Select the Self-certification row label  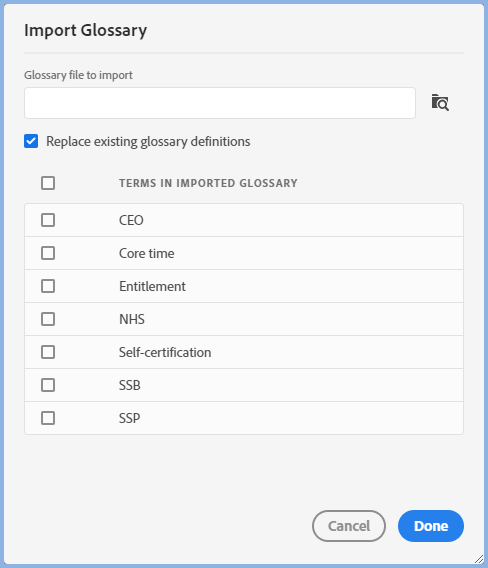click(x=165, y=352)
